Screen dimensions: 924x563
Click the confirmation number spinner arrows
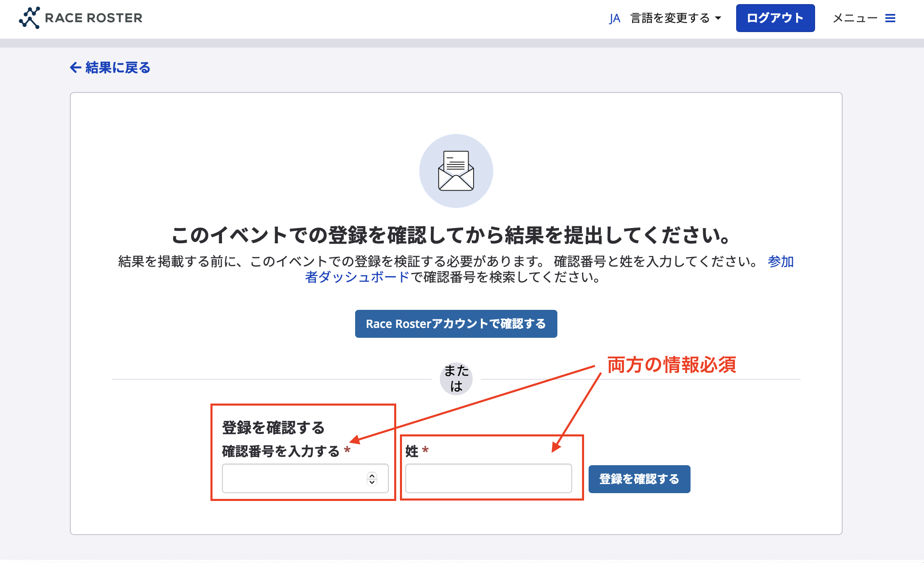(372, 478)
